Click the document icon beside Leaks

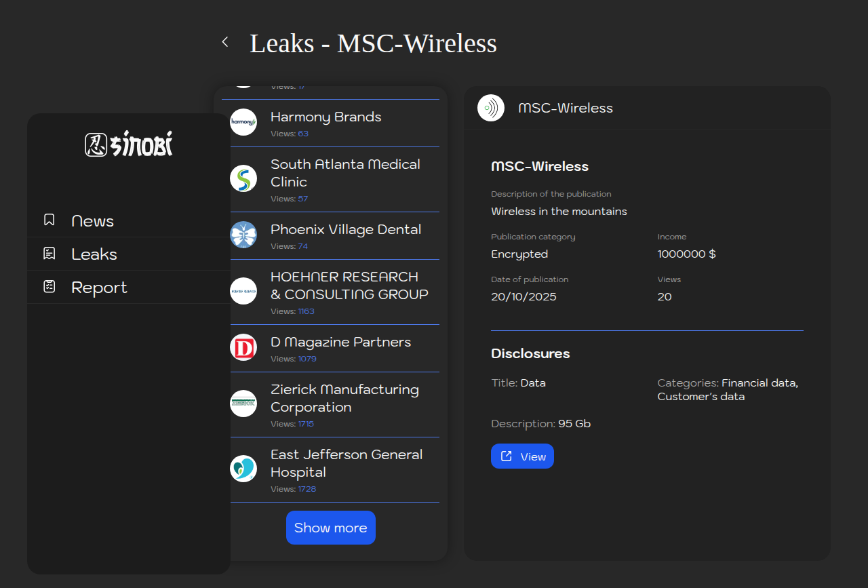[49, 254]
